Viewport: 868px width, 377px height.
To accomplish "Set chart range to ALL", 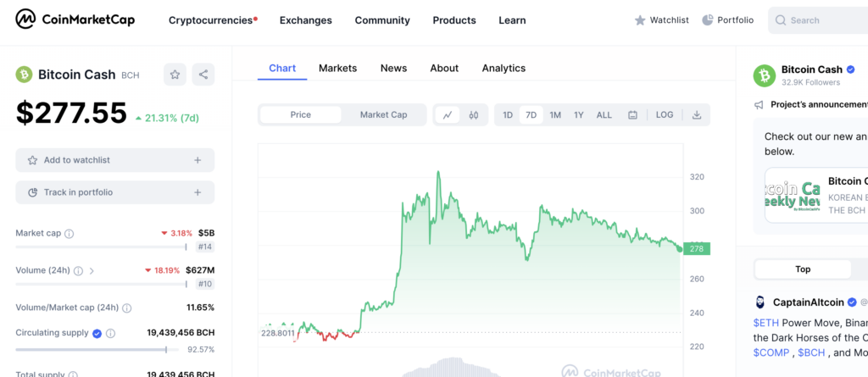I will click(604, 114).
